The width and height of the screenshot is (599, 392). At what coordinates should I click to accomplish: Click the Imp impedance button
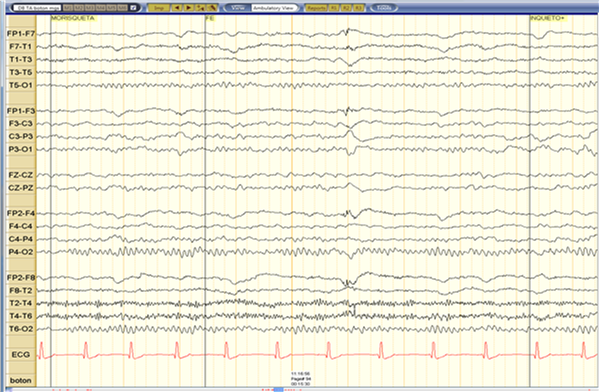[x=159, y=8]
